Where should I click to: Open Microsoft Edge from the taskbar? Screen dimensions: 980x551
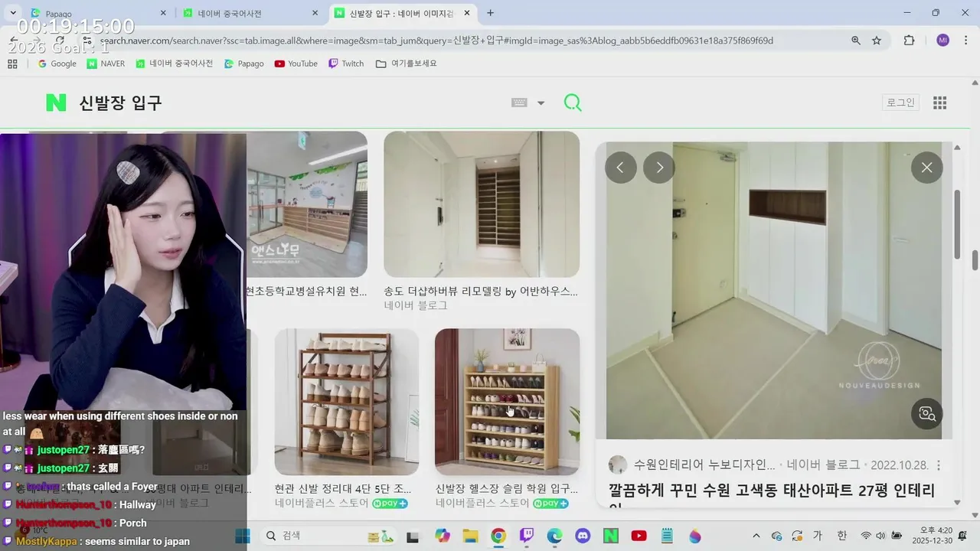point(555,536)
